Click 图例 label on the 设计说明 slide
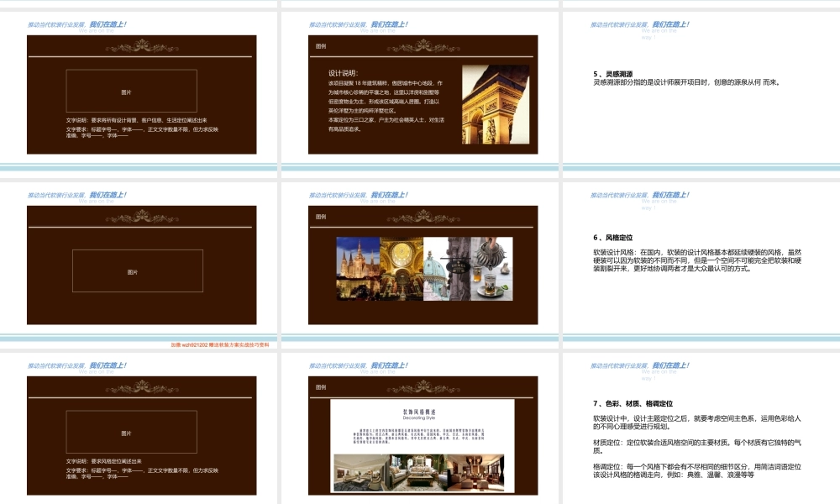Image resolution: width=840 pixels, height=504 pixels. coord(321,46)
